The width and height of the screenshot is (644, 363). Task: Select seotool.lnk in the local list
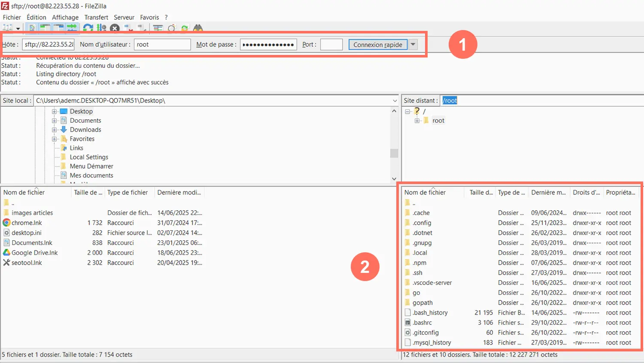click(x=27, y=263)
